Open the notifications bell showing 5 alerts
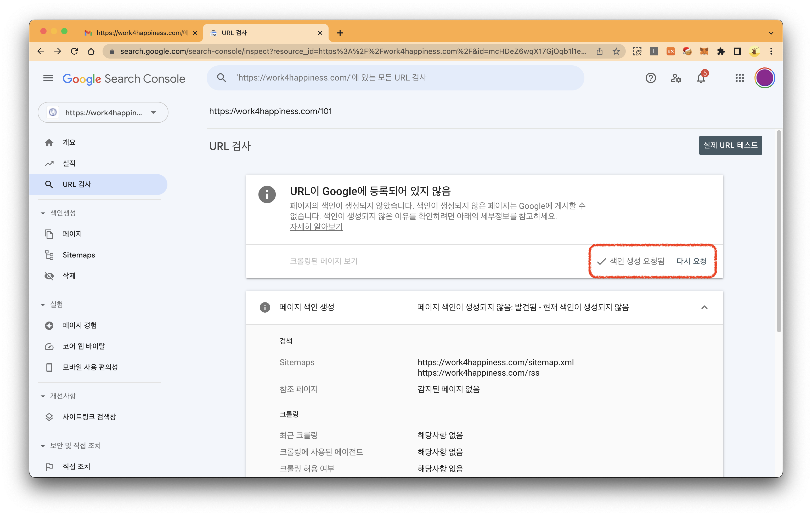This screenshot has height=516, width=812. 701,78
